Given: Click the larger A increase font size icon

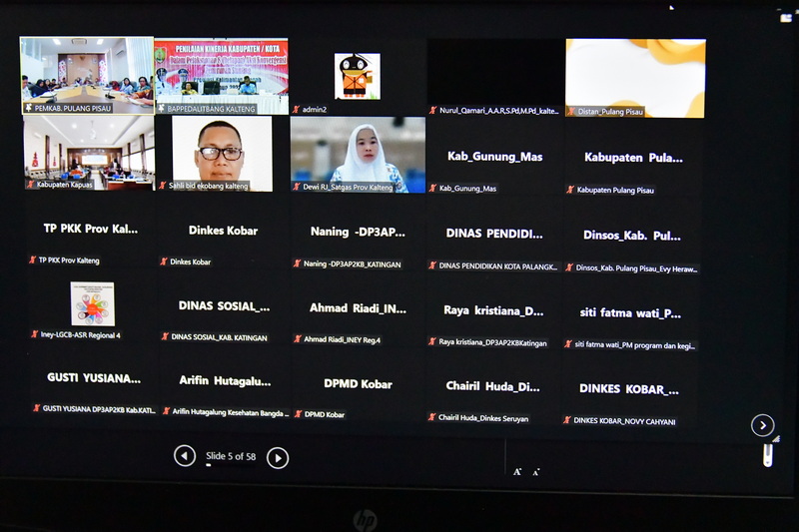Looking at the screenshot, I should coord(517,472).
